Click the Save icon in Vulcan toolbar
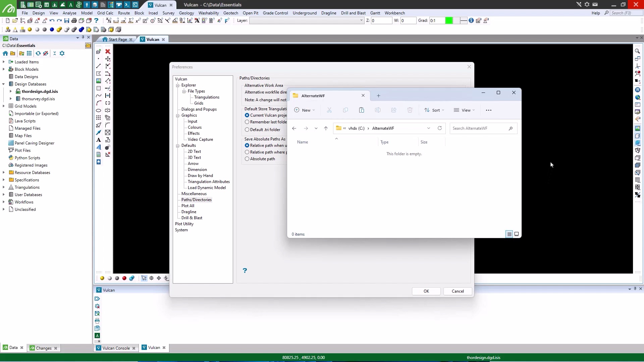644x362 pixels. click(67, 21)
